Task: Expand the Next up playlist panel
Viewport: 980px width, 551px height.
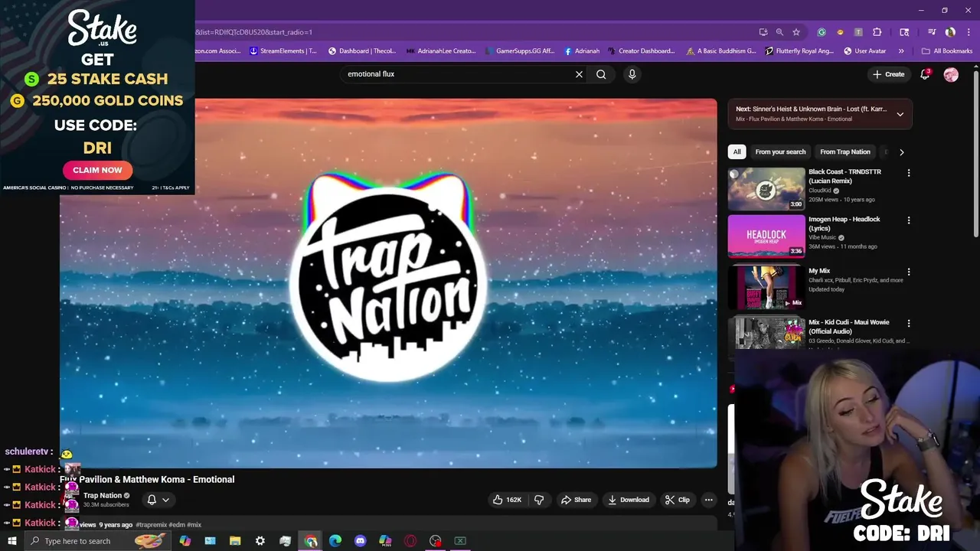Action: pyautogui.click(x=900, y=114)
